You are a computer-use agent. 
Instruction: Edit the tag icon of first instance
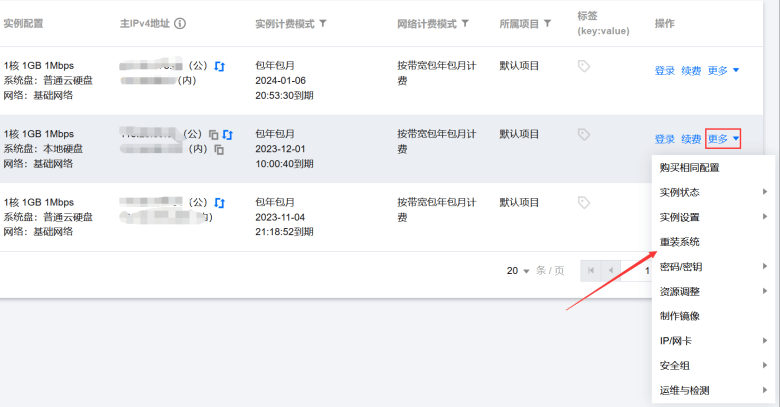[584, 66]
